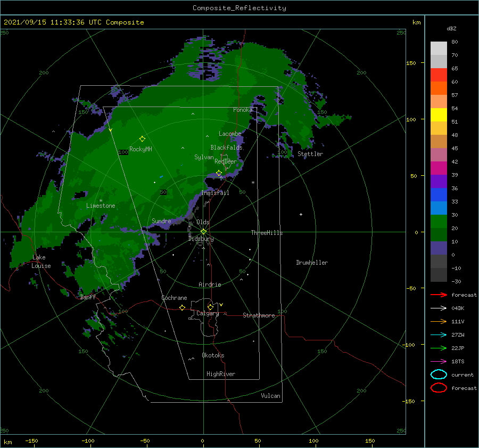The image size is (479, 448).
Task: Click the Limestone map label
Action: [x=101, y=206]
